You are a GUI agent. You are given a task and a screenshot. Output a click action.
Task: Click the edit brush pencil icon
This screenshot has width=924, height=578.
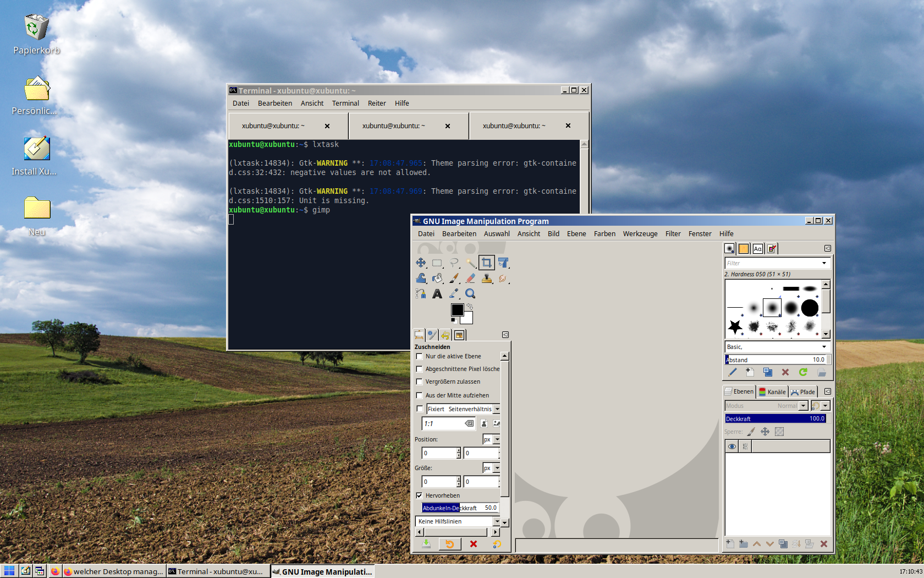pyautogui.click(x=733, y=372)
